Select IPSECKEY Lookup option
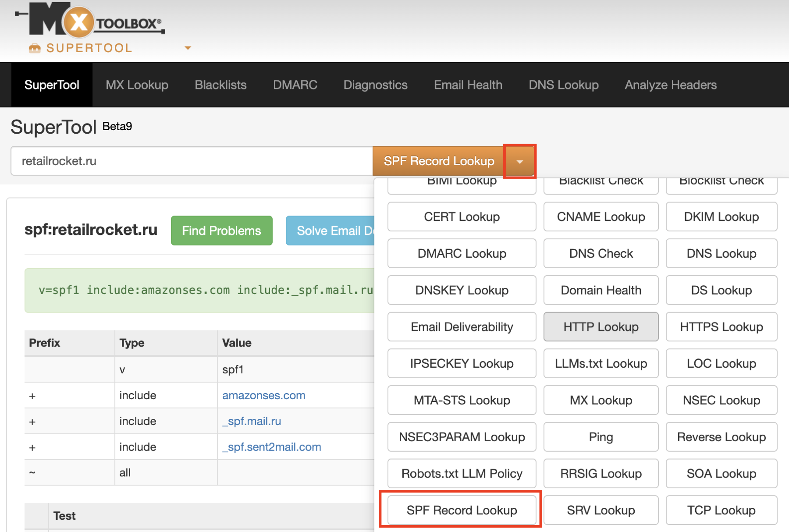789x532 pixels. click(x=462, y=363)
